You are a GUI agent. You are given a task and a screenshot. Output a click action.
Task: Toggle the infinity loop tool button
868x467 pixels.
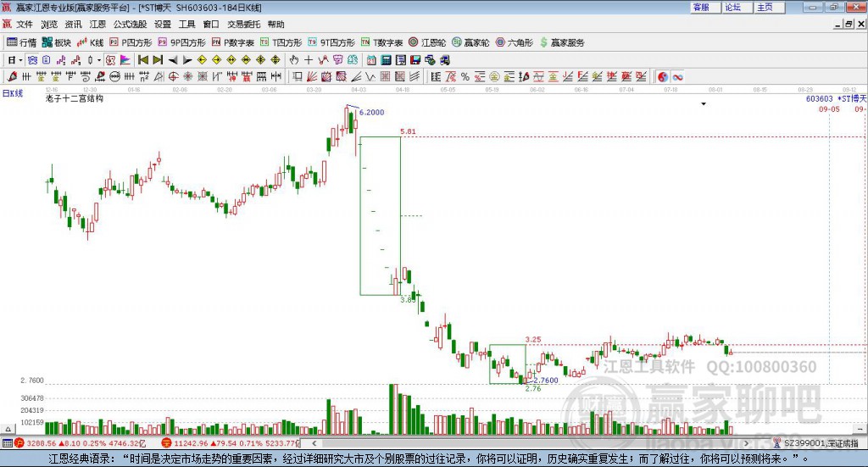677,77
